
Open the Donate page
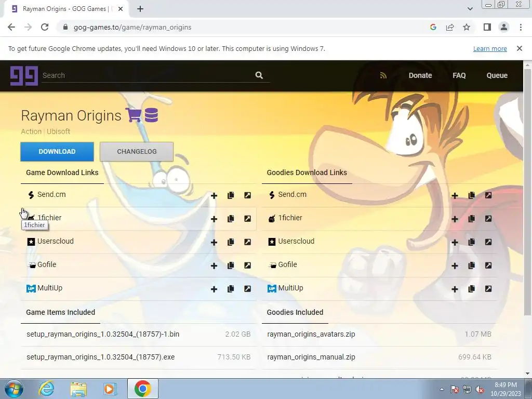pos(420,75)
